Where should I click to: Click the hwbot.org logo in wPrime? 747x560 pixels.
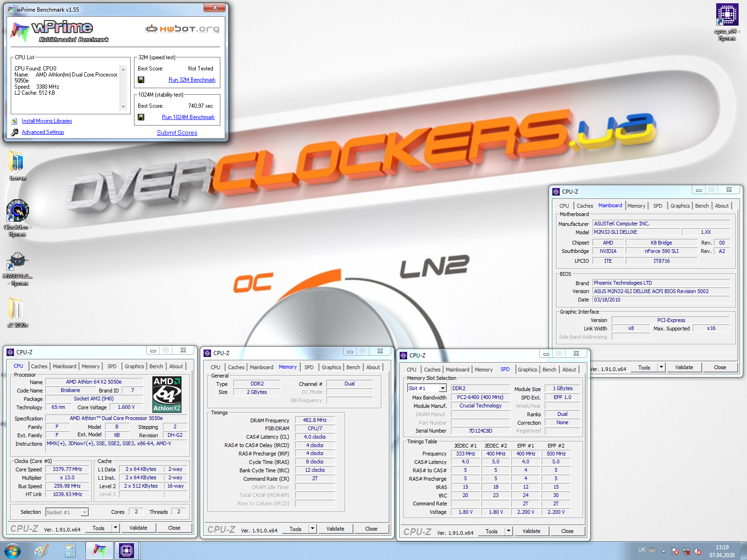[x=182, y=29]
